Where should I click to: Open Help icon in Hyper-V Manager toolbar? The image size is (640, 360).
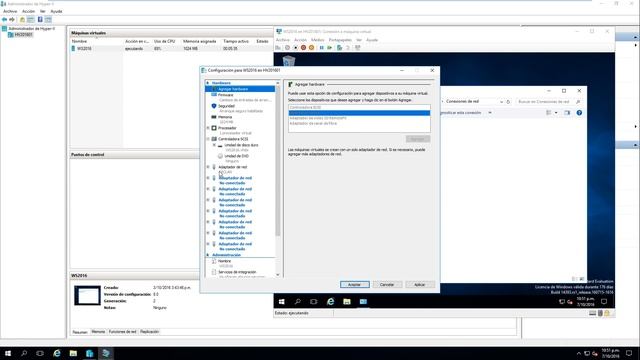40,20
